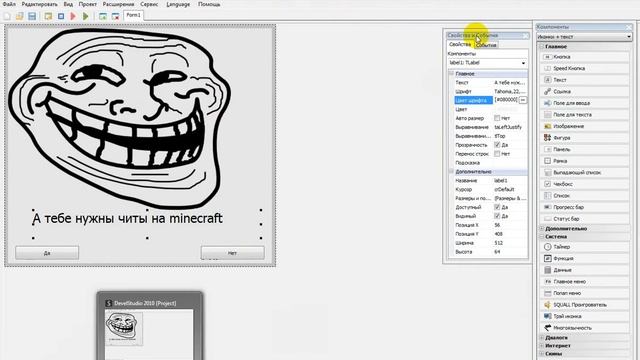The width and height of the screenshot is (640, 360).
Task: Collapse the Главное components section
Action: click(x=542, y=47)
